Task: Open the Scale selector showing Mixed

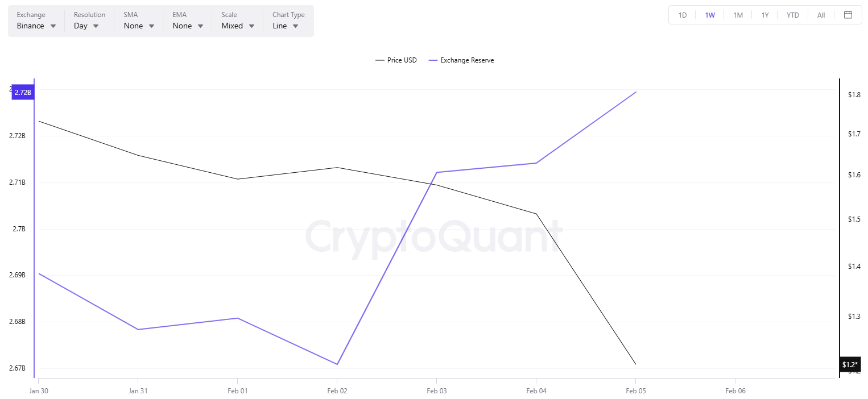Action: [x=236, y=26]
